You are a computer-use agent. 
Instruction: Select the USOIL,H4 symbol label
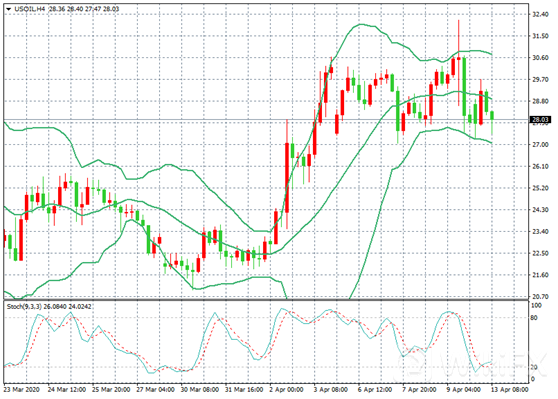click(30, 9)
